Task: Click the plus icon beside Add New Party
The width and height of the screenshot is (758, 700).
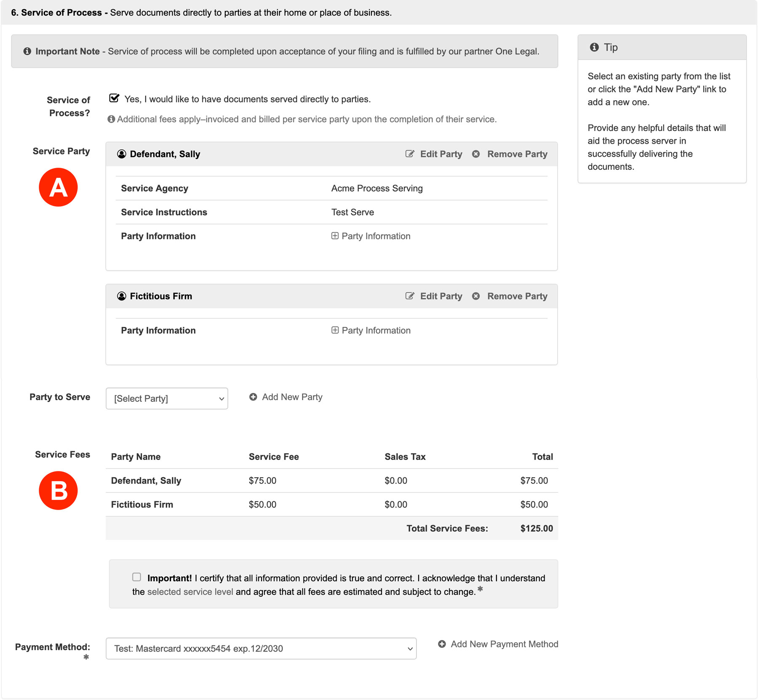Action: [x=253, y=397]
